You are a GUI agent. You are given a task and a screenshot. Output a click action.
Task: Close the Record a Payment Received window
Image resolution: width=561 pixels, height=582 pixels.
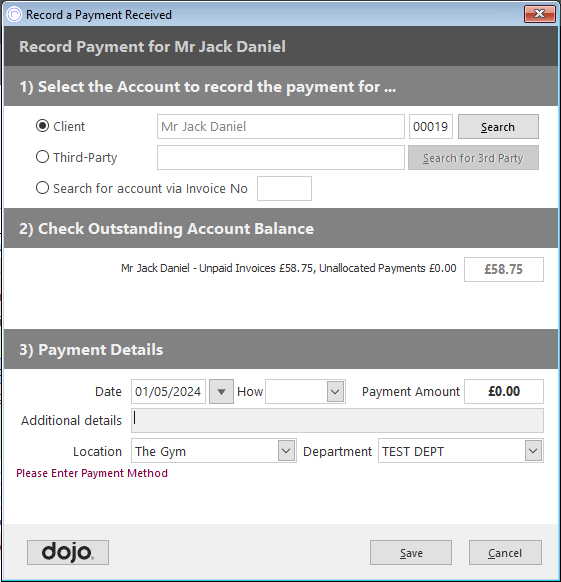point(539,14)
